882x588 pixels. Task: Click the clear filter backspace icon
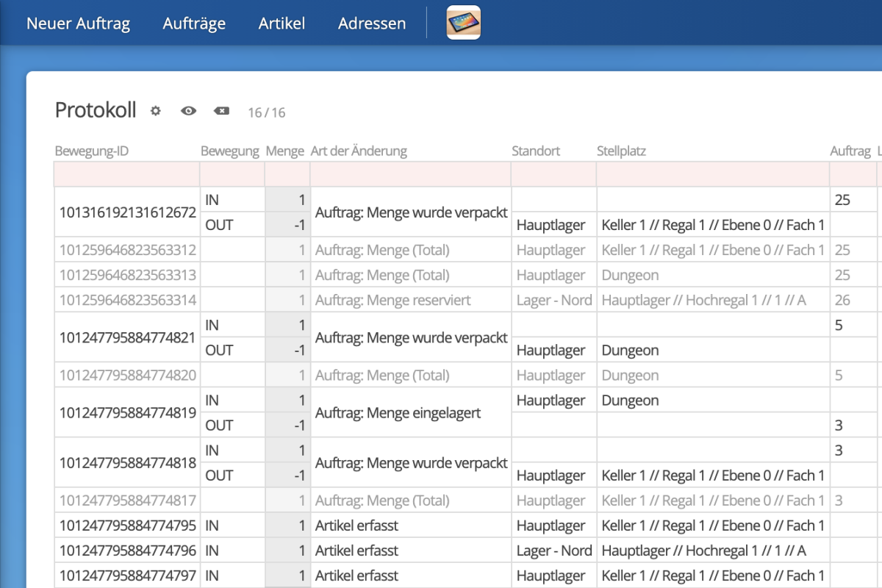pos(221,111)
